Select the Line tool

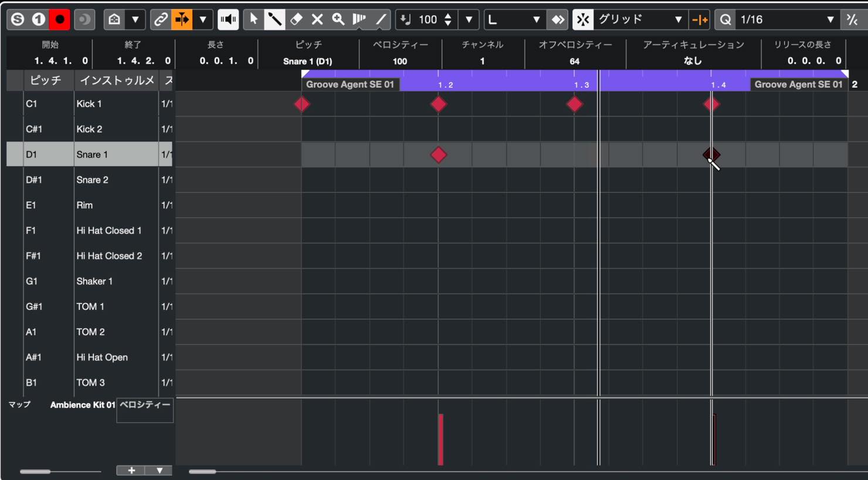point(381,19)
